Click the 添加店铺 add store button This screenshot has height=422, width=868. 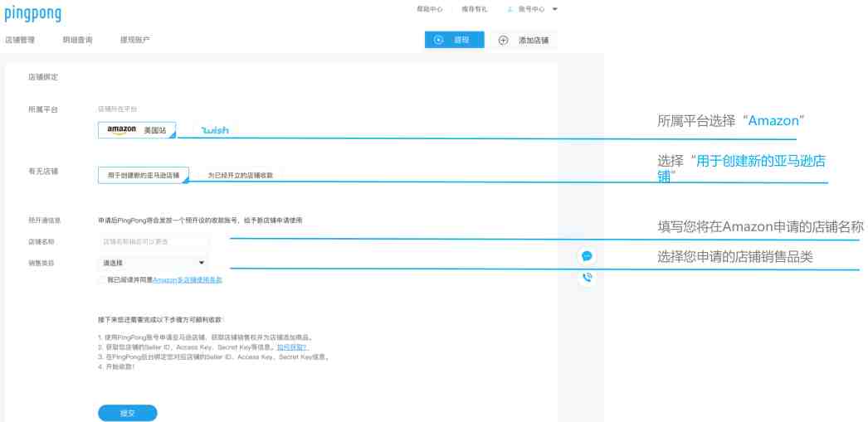click(524, 40)
